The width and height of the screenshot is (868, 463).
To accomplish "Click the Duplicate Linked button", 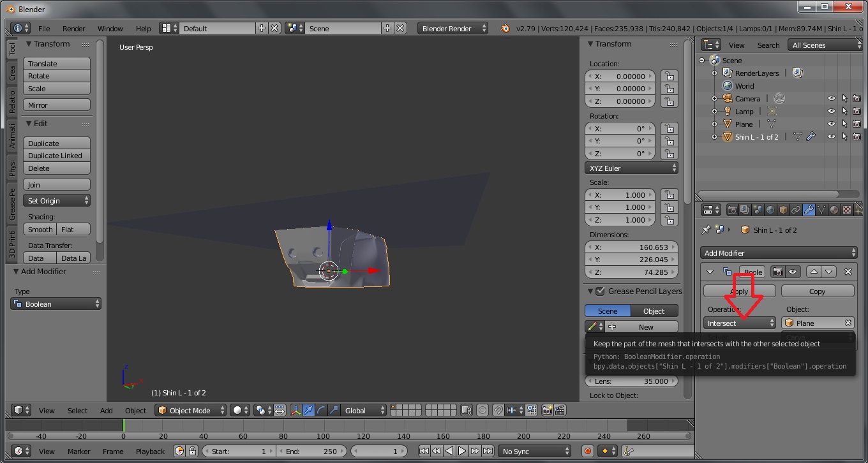I will (x=56, y=156).
